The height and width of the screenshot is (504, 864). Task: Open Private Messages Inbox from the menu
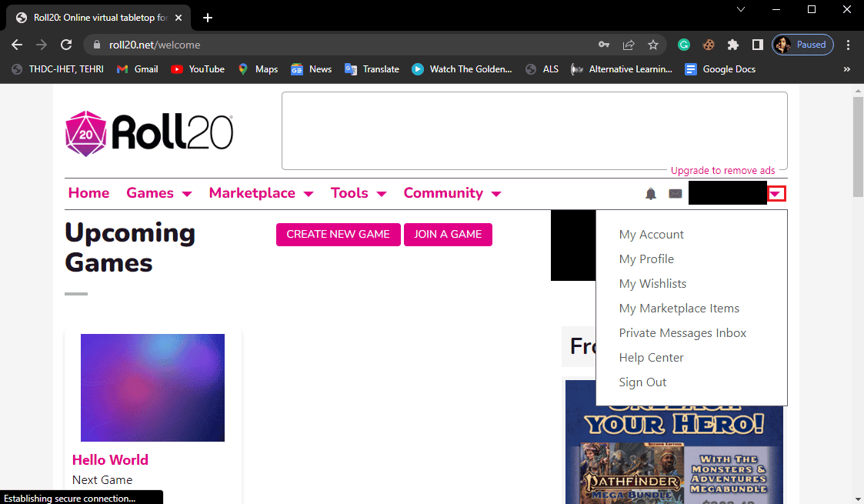pos(682,332)
